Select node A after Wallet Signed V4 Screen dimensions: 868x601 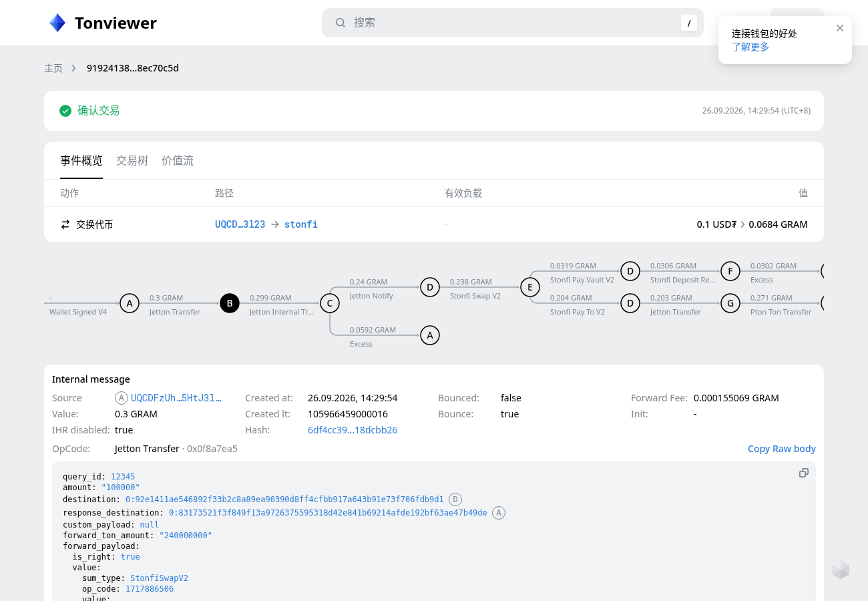[130, 304]
